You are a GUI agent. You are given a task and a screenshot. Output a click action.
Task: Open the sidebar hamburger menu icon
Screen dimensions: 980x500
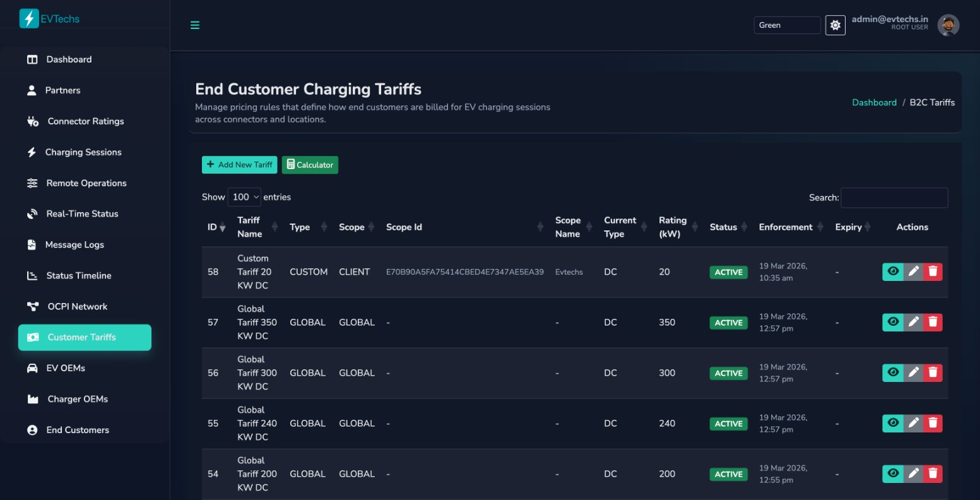click(x=195, y=25)
